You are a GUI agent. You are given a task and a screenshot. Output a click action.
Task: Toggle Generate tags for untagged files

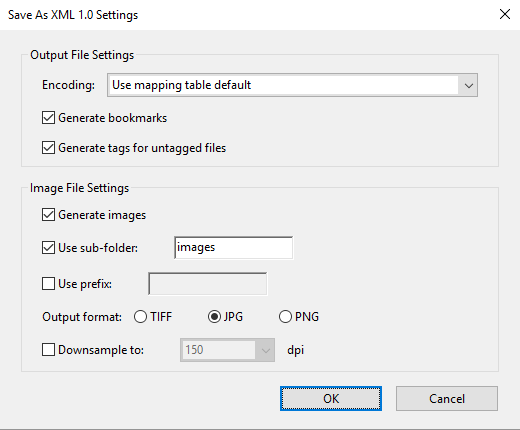coord(48,148)
